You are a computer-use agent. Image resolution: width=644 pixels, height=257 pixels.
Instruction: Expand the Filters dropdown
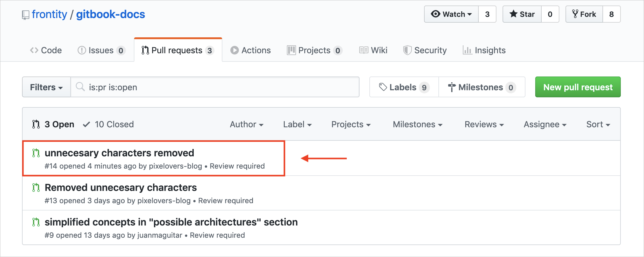[x=46, y=87]
